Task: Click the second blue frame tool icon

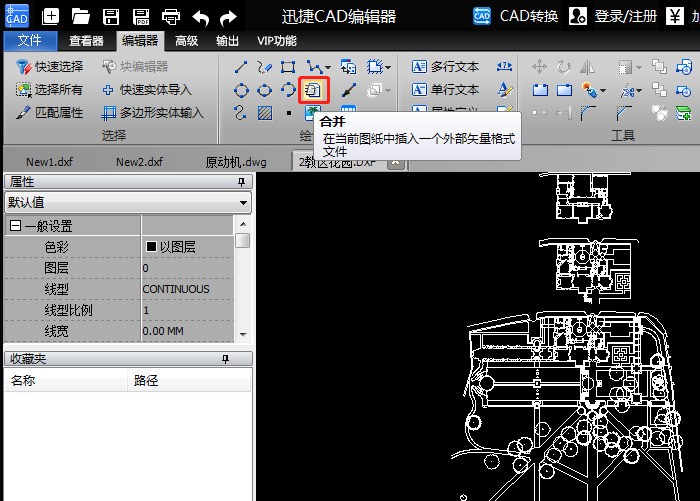Action: (x=564, y=91)
